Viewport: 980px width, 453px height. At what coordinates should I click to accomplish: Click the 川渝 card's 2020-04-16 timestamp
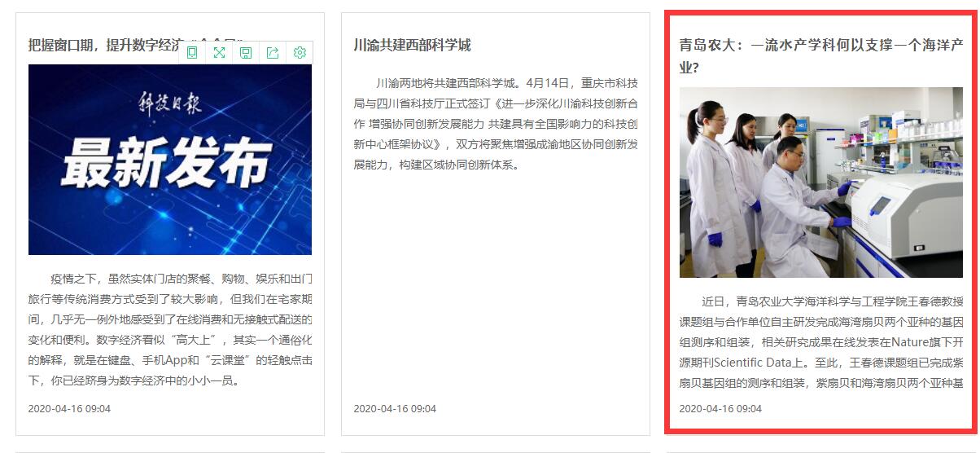click(395, 408)
